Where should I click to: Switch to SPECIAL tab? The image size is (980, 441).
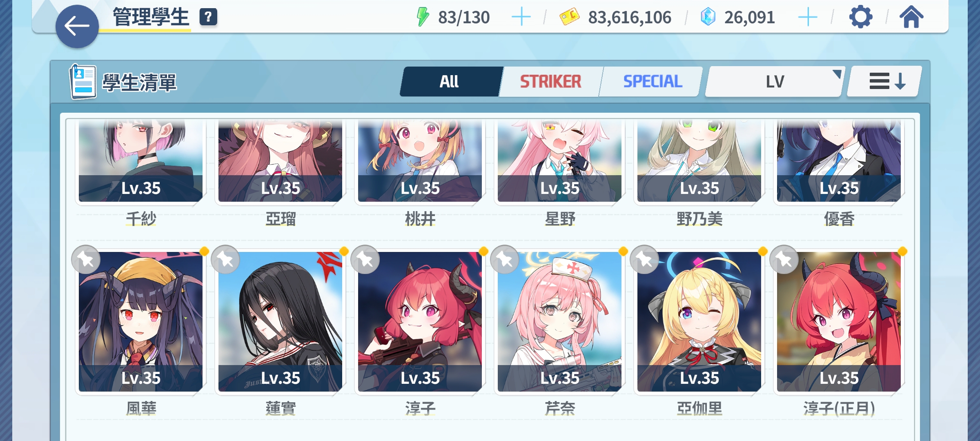click(x=653, y=82)
